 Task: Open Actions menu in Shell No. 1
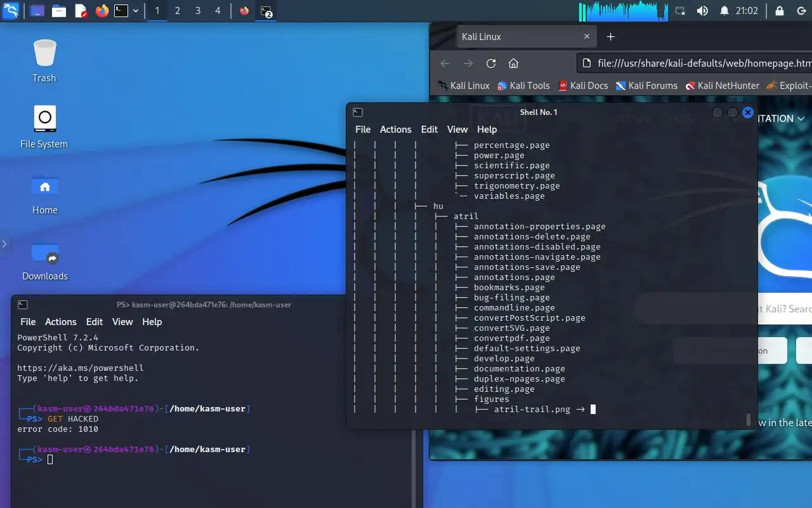click(x=396, y=129)
